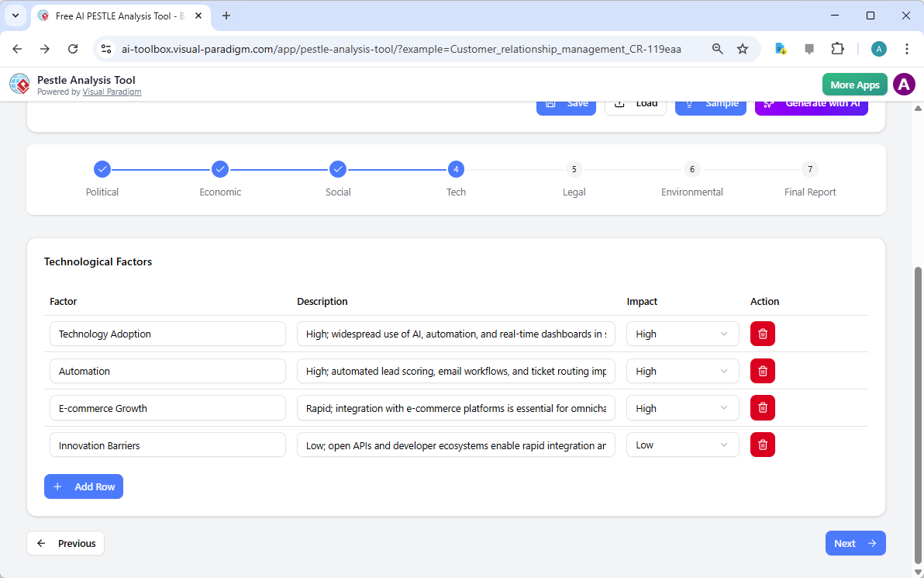Click the Load icon button

(619, 102)
